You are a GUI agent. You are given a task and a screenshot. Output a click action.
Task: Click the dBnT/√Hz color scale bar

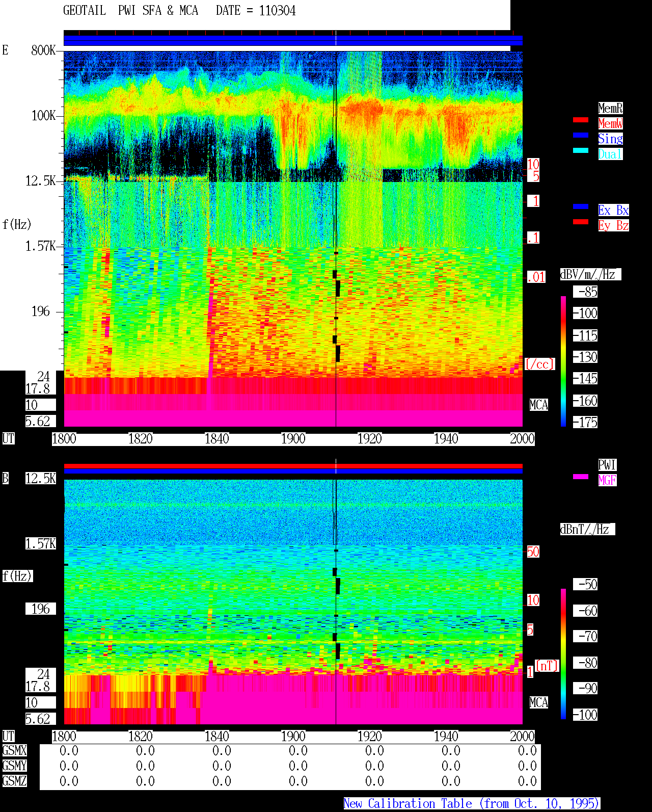click(x=563, y=654)
